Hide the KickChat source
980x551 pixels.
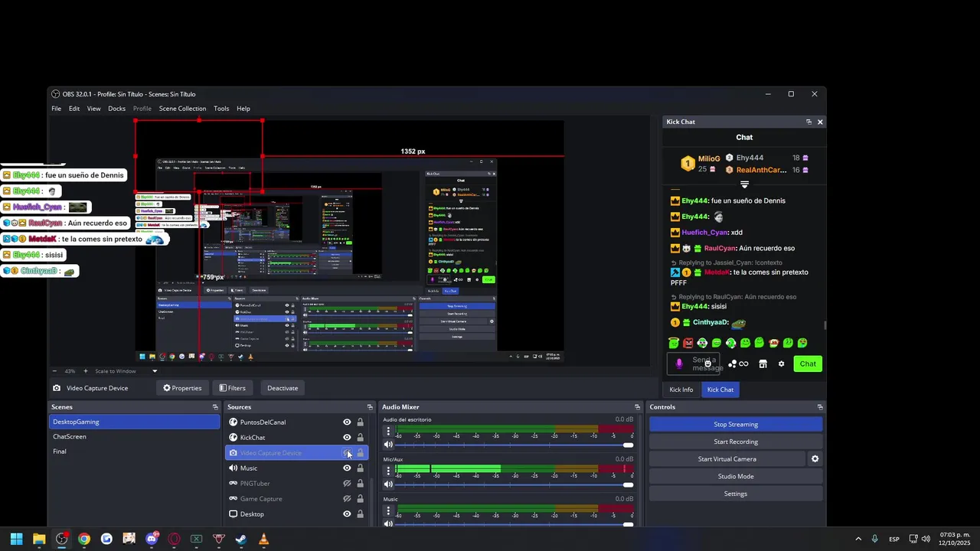pyautogui.click(x=347, y=438)
